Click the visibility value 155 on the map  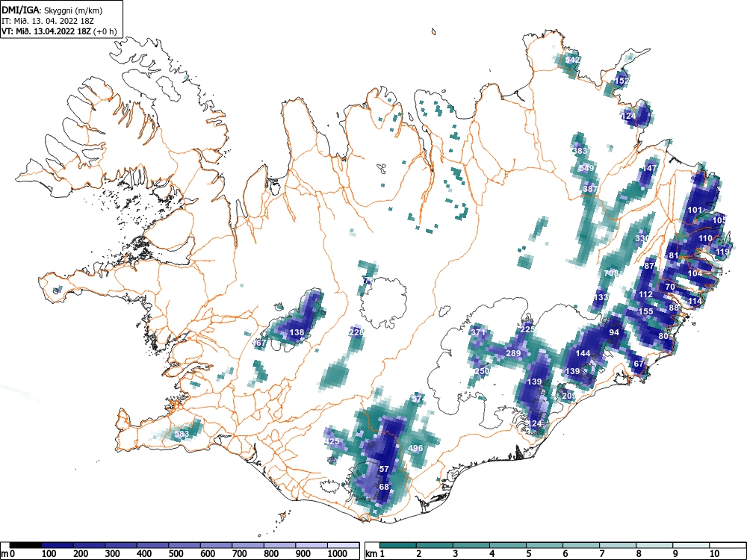coord(645,311)
